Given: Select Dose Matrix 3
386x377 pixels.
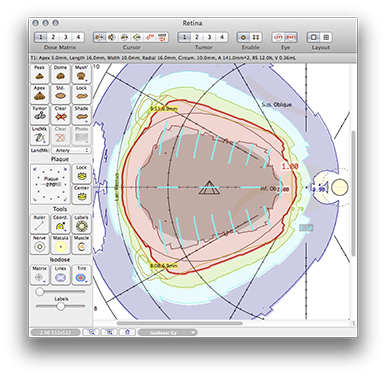Looking at the screenshot, I should tap(66, 37).
